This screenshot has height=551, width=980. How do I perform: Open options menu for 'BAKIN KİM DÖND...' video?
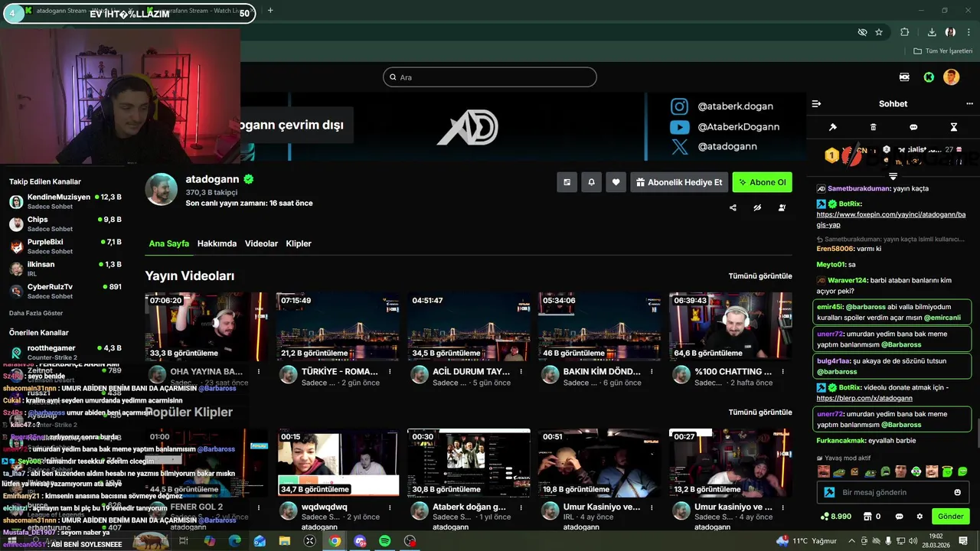(652, 372)
